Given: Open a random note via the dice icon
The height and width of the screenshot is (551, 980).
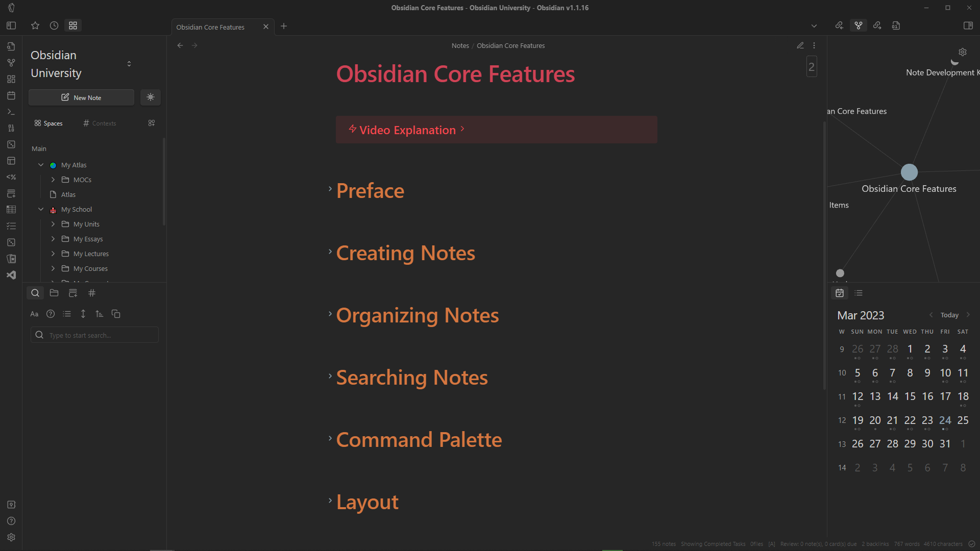Looking at the screenshot, I should click(x=11, y=144).
